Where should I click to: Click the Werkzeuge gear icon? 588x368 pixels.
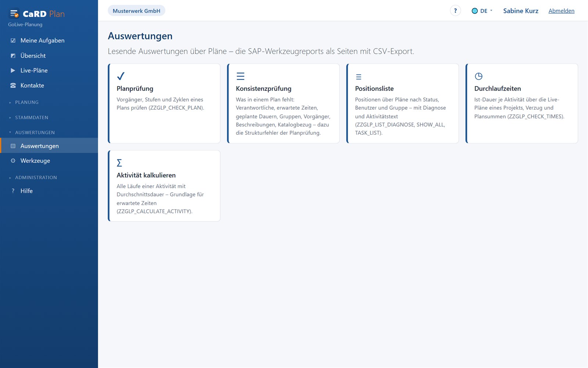(x=13, y=161)
